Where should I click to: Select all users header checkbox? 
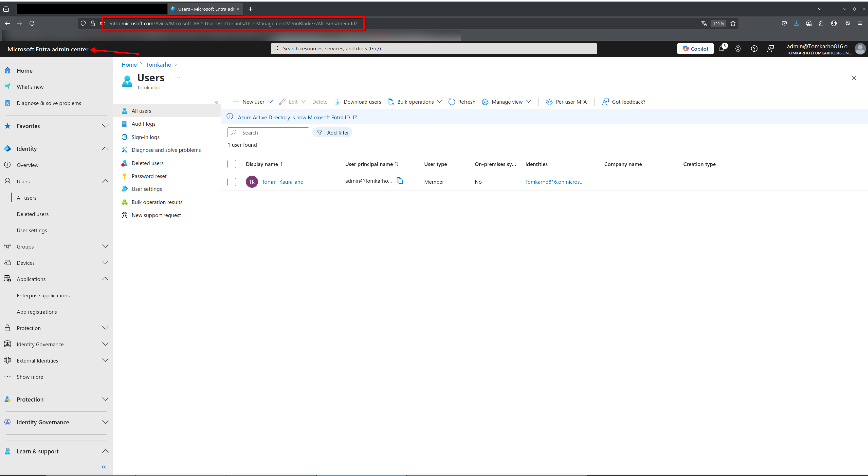[232, 164]
